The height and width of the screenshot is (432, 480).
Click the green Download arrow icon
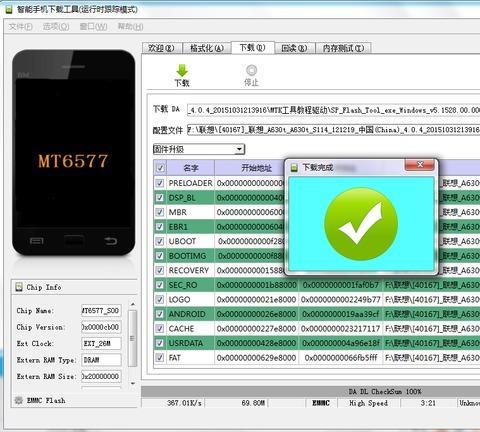point(182,71)
